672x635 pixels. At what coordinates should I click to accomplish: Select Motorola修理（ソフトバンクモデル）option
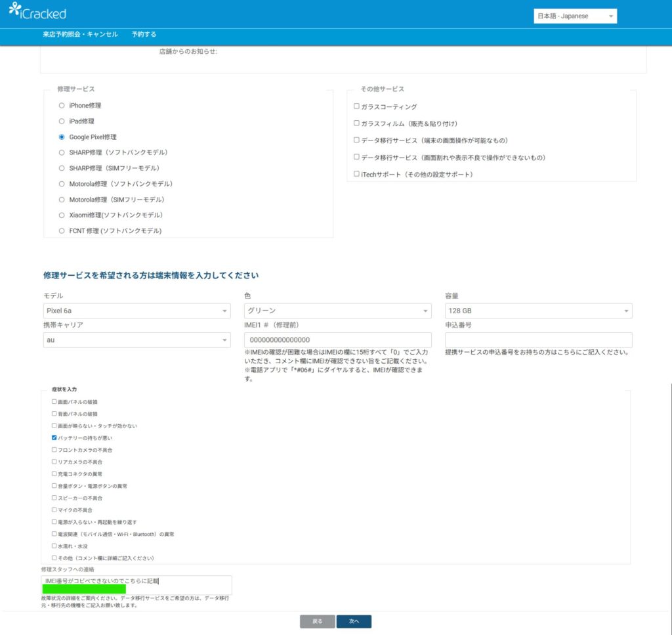[x=62, y=184]
